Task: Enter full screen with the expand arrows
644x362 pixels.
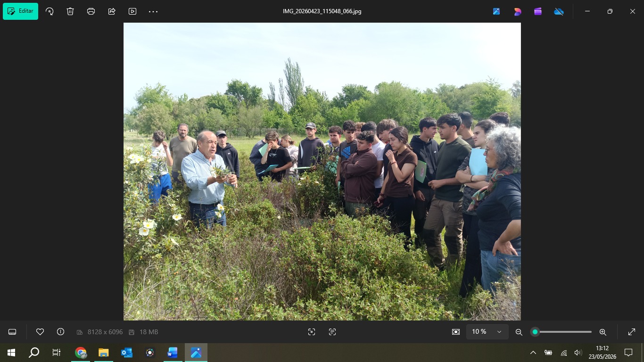Action: click(x=632, y=332)
